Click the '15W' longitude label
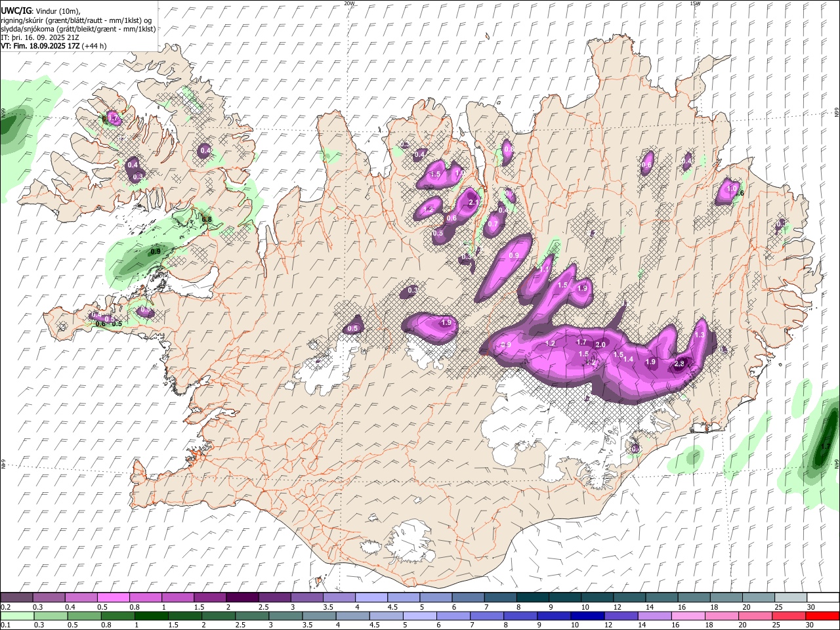The image size is (840, 630). (x=695, y=3)
